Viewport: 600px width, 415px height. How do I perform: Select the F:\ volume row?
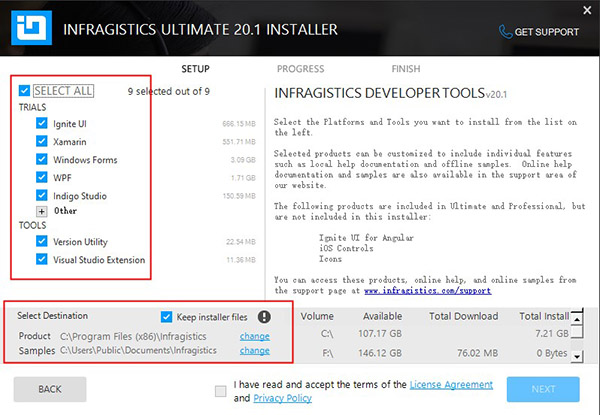point(434,353)
